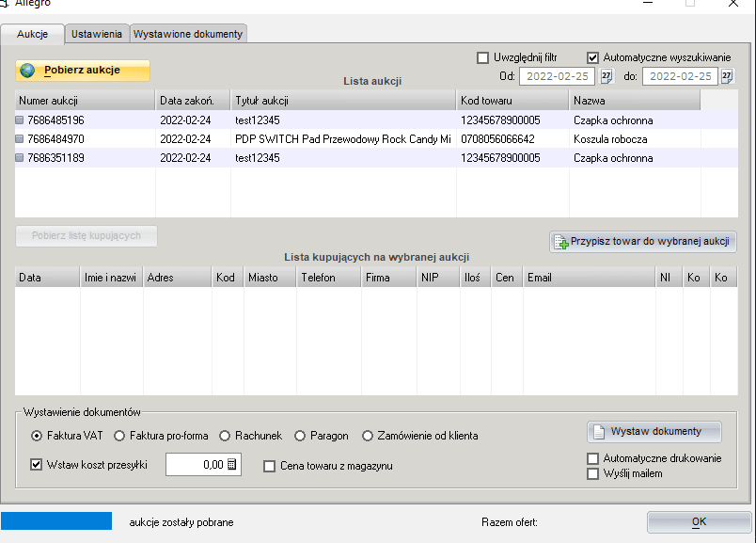756x543 pixels.
Task: Click row icon of auction 7686484970
Action: coord(21,139)
